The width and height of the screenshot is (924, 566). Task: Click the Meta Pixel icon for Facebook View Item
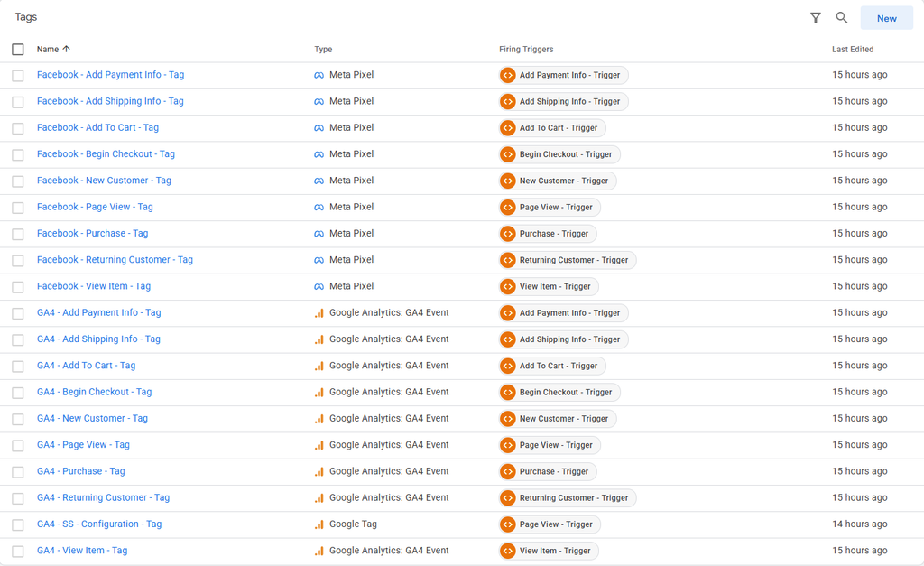pos(319,286)
